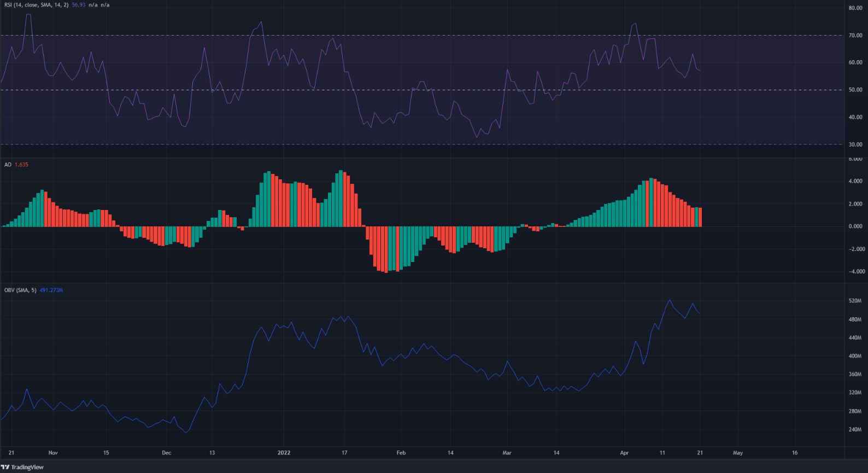The width and height of the screenshot is (868, 473).
Task: Click the 0.000 level on AO scale
Action: point(855,226)
